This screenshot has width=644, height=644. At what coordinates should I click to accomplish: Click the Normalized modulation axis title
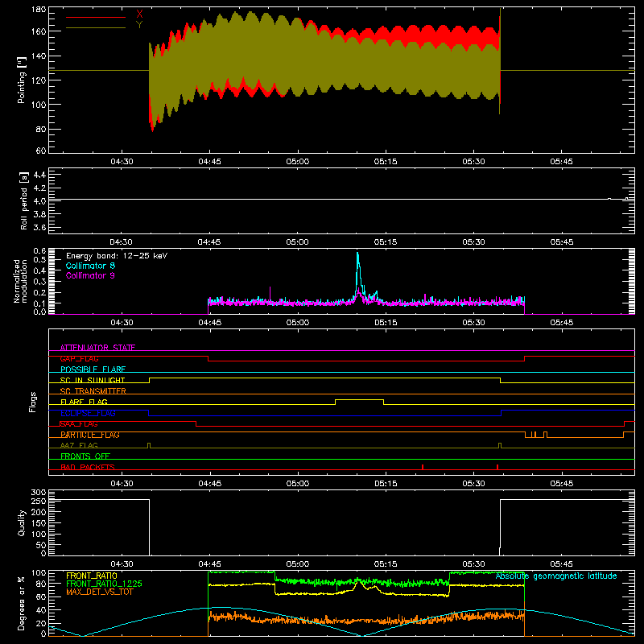(x=20, y=281)
